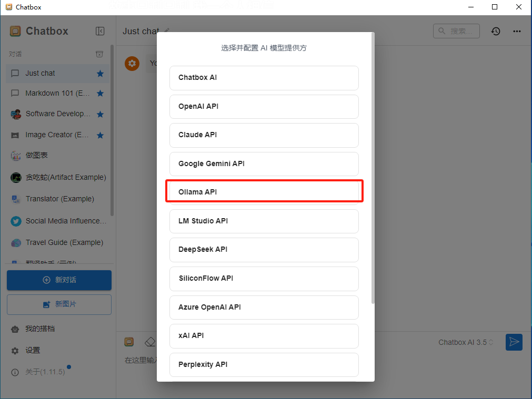Maximize the Chatbox window
532x399 pixels.
(x=495, y=7)
